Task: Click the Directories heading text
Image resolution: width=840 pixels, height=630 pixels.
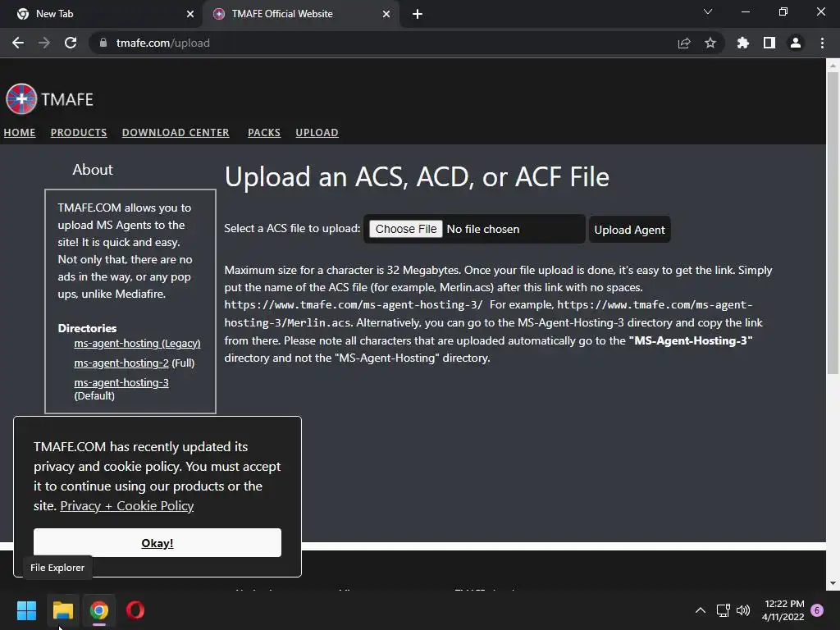Action: coord(87,328)
